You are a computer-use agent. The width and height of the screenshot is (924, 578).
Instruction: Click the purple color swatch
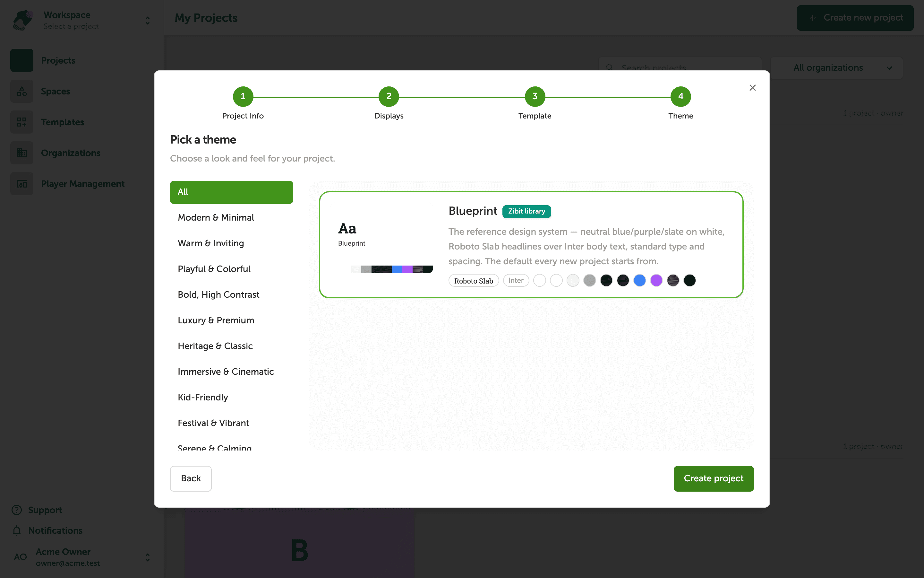(x=656, y=281)
